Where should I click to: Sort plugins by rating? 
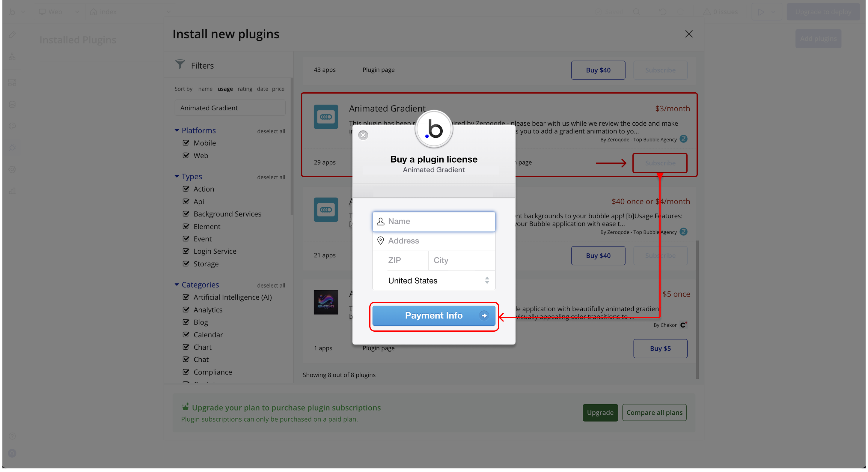pyautogui.click(x=245, y=89)
